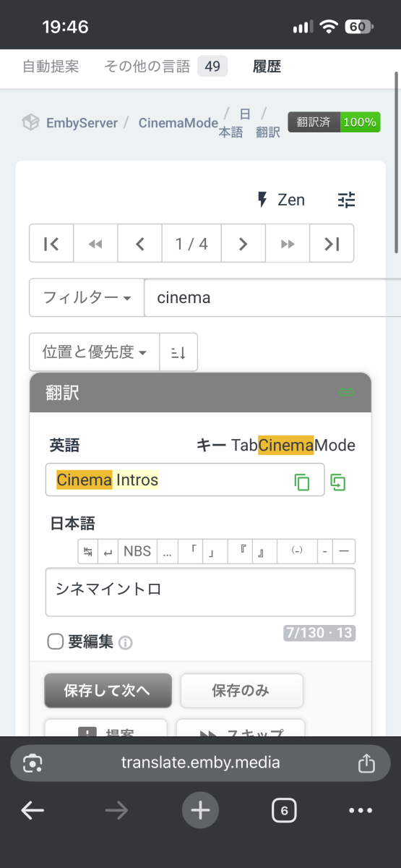Insert an ellipsis character
401x868 pixels.
click(167, 551)
